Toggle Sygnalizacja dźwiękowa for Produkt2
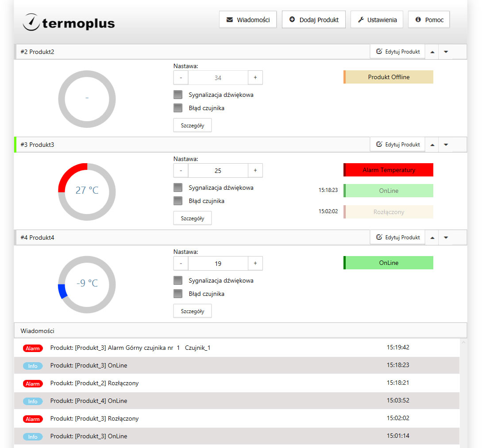This screenshot has width=482, height=448. [x=178, y=95]
